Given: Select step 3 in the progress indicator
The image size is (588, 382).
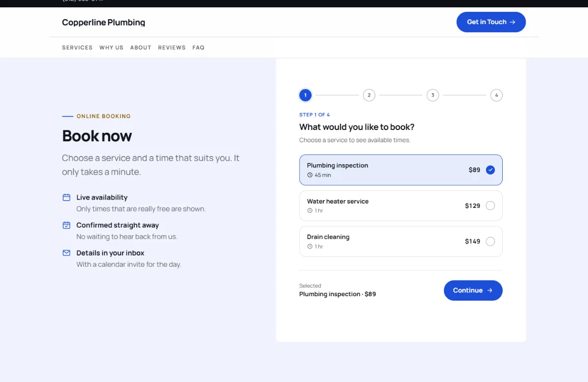Looking at the screenshot, I should 433,95.
